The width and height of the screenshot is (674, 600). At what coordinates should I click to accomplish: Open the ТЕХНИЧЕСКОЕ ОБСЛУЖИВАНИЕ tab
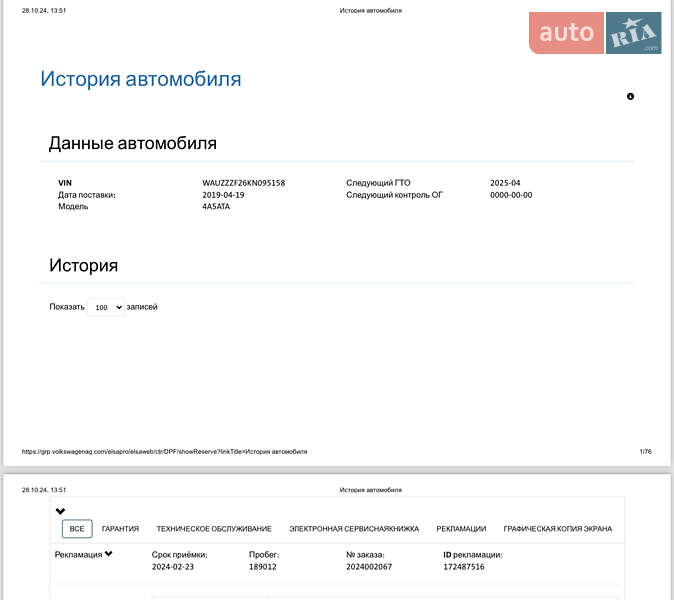click(x=213, y=529)
